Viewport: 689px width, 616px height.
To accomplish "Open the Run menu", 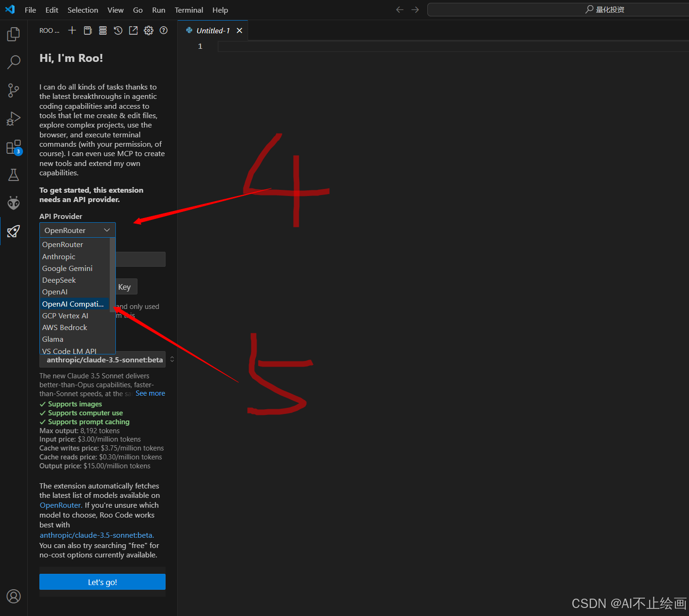I will pos(159,10).
